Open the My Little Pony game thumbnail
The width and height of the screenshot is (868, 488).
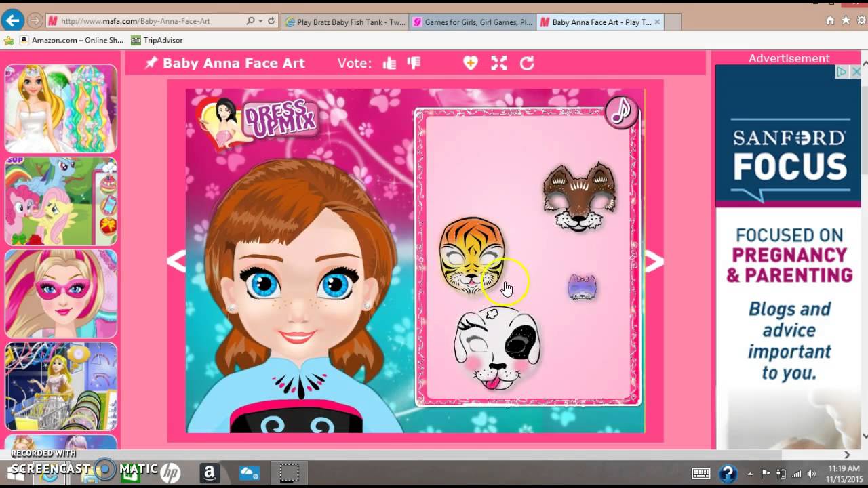click(x=61, y=201)
